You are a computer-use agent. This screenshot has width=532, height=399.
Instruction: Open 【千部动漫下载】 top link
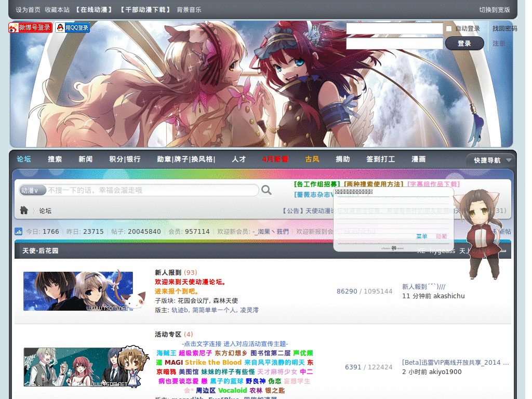coord(145,10)
